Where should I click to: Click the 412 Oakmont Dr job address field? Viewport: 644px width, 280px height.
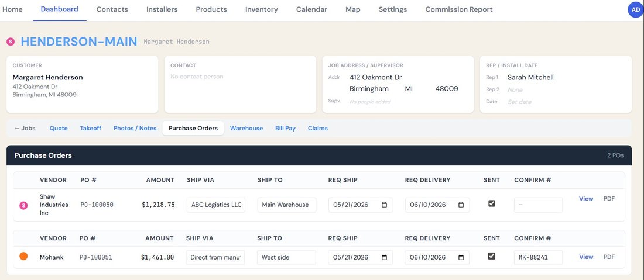point(375,78)
